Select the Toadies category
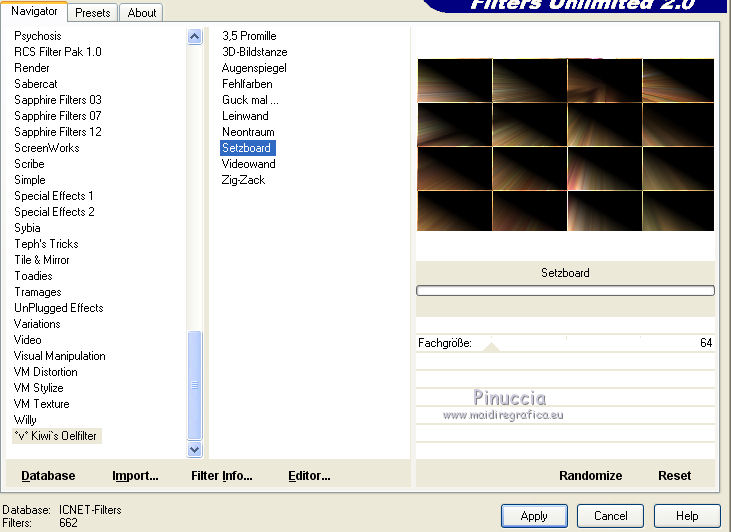Screen dimensions: 731x532 click(x=33, y=276)
